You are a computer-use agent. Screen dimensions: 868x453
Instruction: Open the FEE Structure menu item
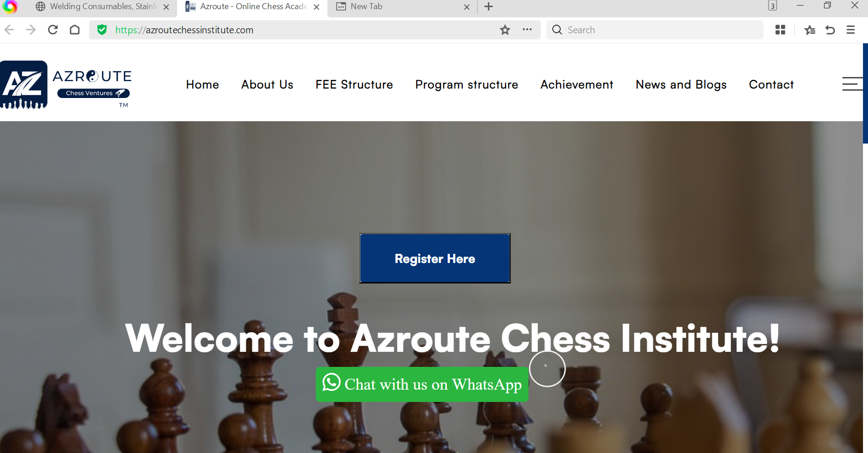coord(354,85)
